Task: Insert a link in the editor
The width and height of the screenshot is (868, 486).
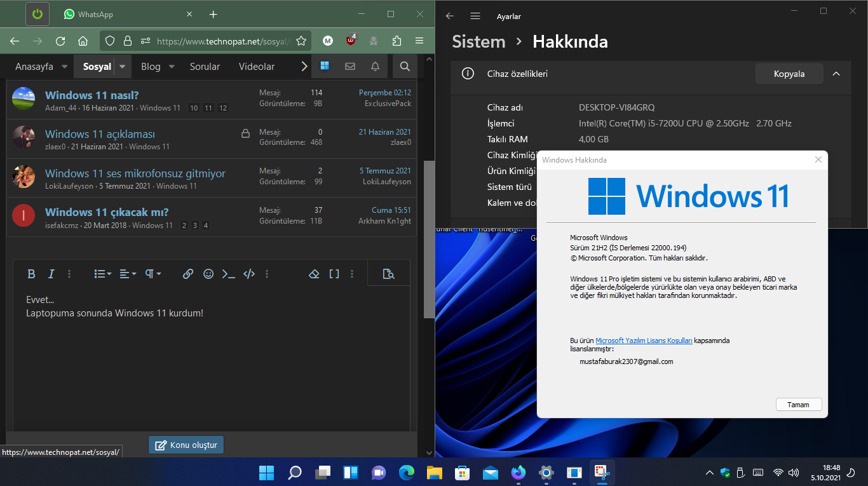Action: point(188,274)
